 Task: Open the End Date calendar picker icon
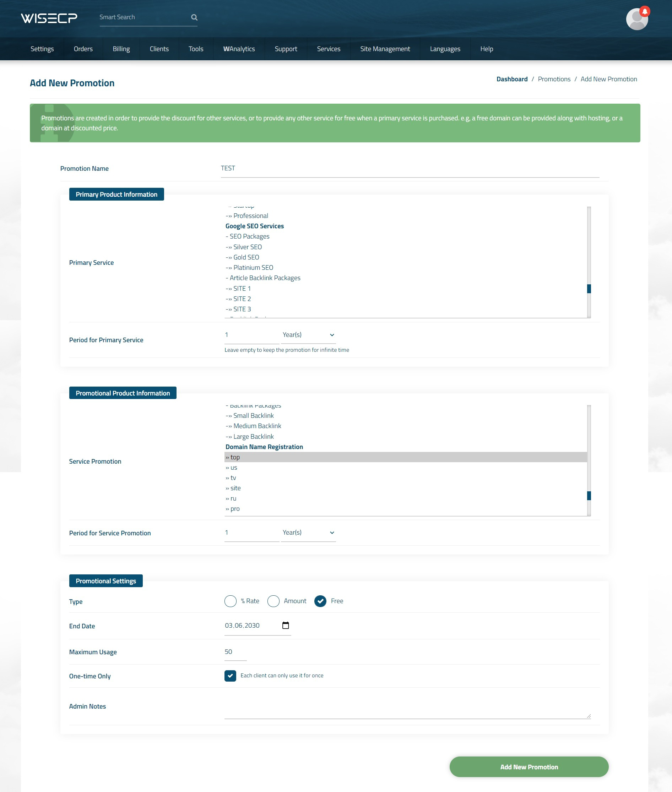(x=285, y=625)
